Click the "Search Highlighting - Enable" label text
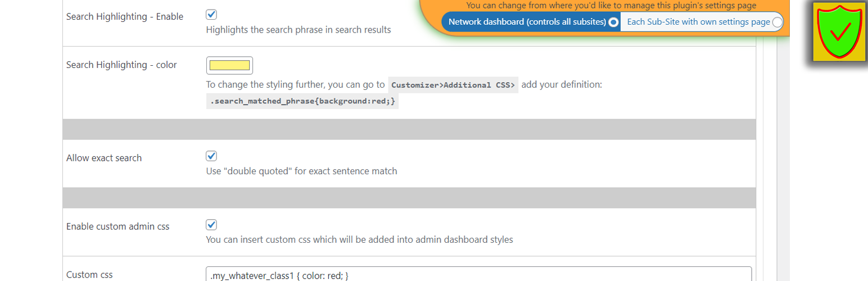 click(x=125, y=17)
